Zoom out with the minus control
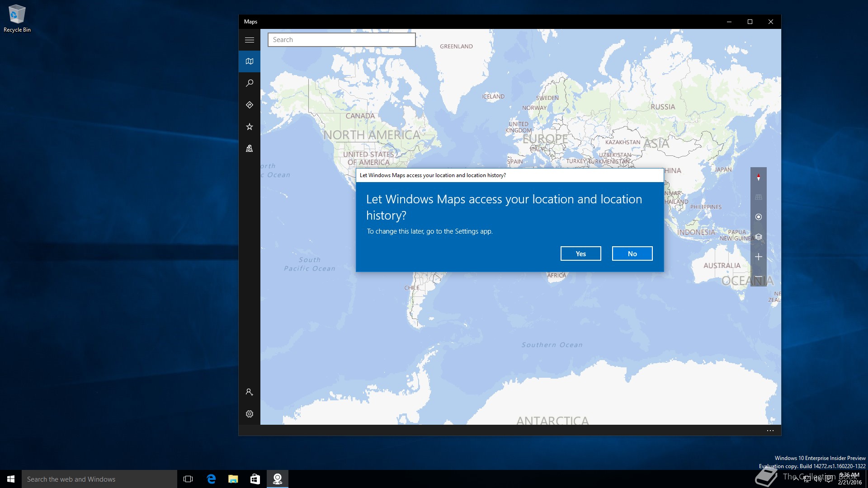The width and height of the screenshot is (868, 488). click(x=759, y=277)
